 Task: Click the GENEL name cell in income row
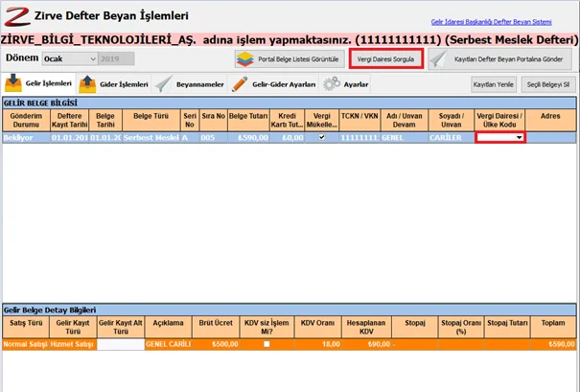(x=404, y=138)
